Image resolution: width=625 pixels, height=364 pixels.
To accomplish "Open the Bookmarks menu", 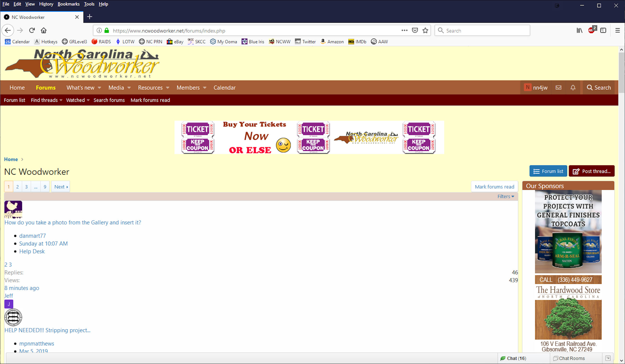I will (x=68, y=4).
